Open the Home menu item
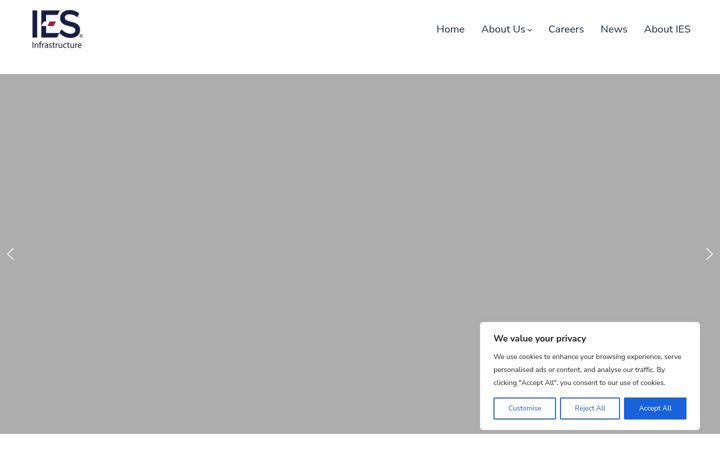The image size is (720, 450). [450, 29]
